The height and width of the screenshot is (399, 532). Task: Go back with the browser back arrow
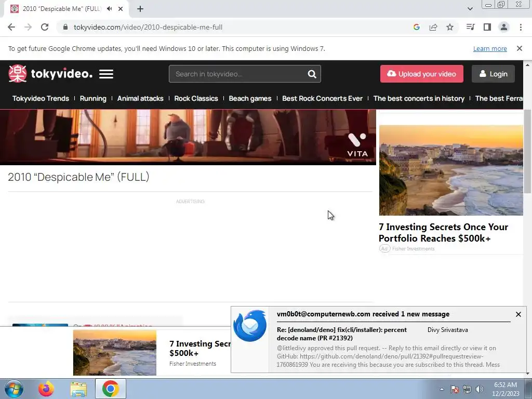(x=11, y=27)
